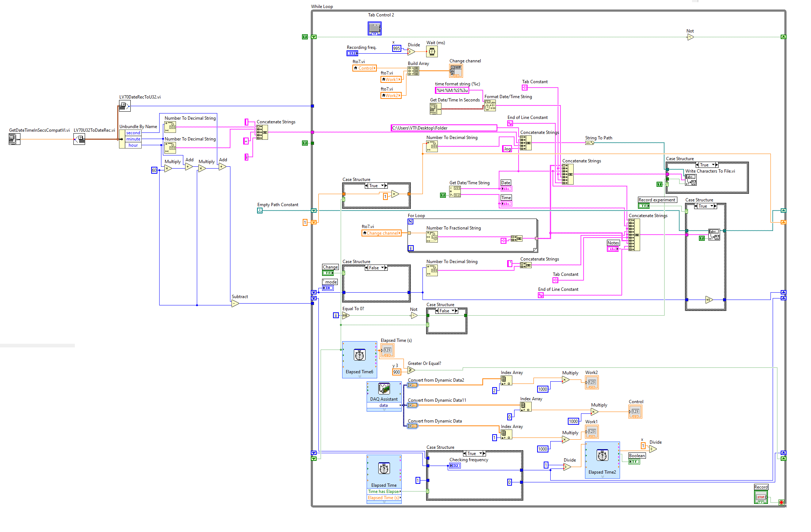The width and height of the screenshot is (811, 532).
Task: Toggle the Record experiment boolean terminal
Action: pyautogui.click(x=644, y=206)
